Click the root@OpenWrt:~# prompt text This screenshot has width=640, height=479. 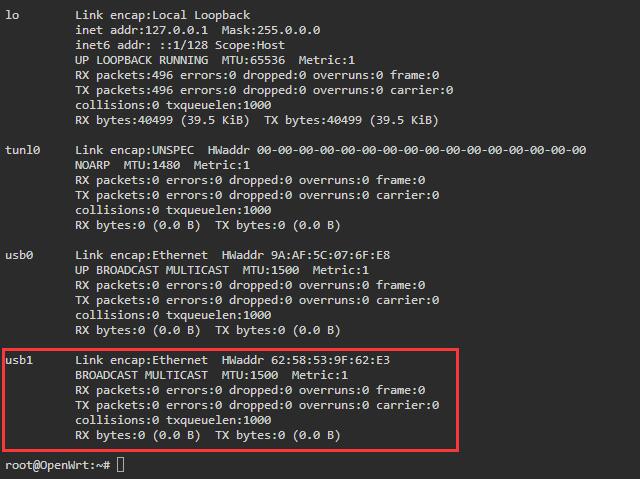pos(58,465)
